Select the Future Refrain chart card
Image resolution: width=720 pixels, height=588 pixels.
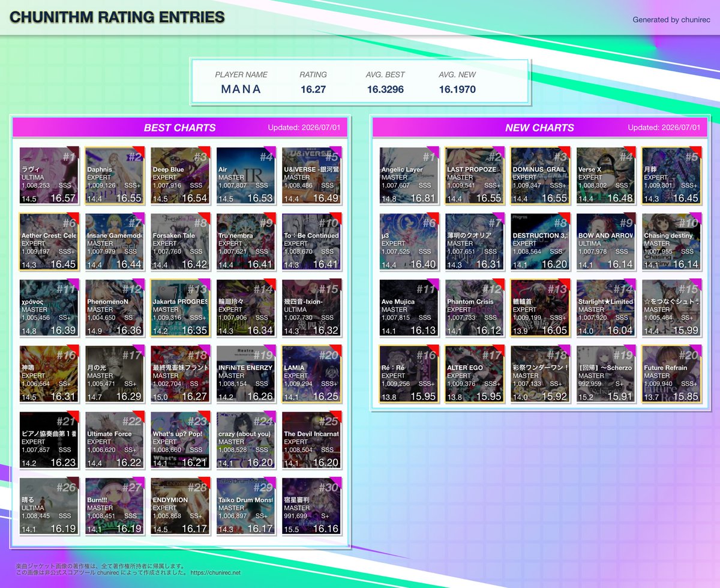(x=672, y=373)
